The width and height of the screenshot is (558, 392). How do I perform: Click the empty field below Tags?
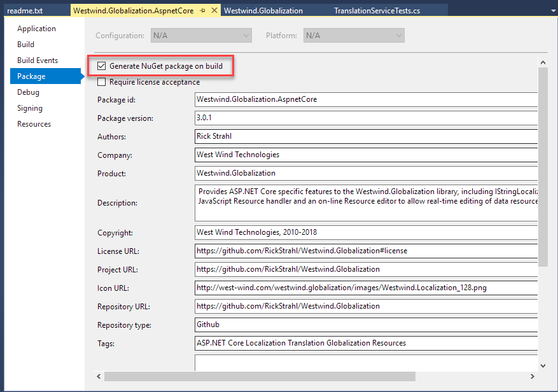click(x=366, y=363)
